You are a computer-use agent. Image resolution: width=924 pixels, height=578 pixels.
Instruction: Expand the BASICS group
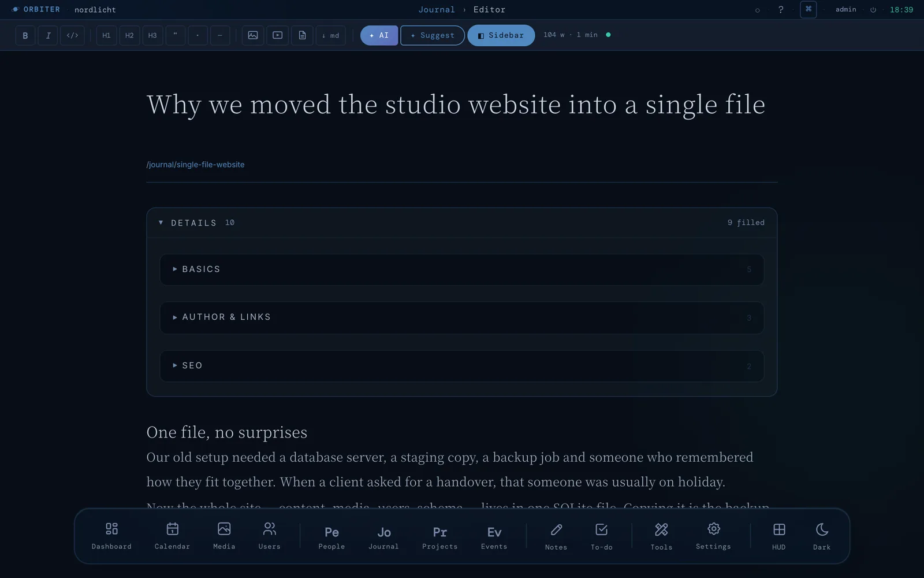[461, 269]
